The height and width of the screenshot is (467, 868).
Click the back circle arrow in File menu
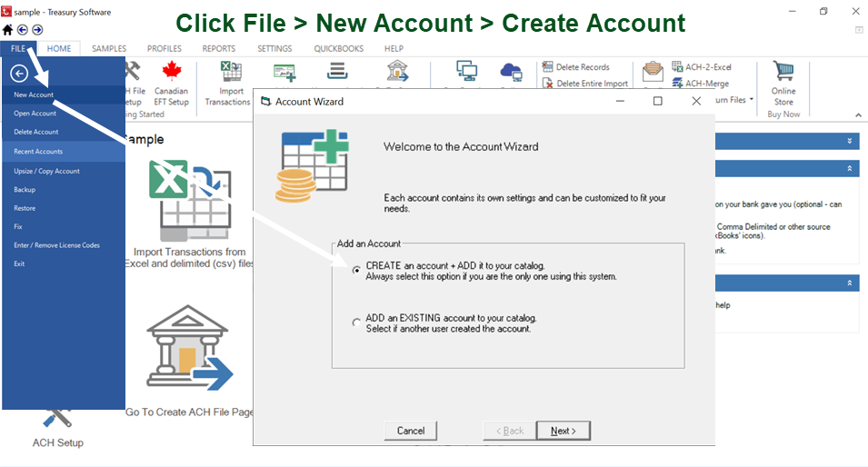19,73
